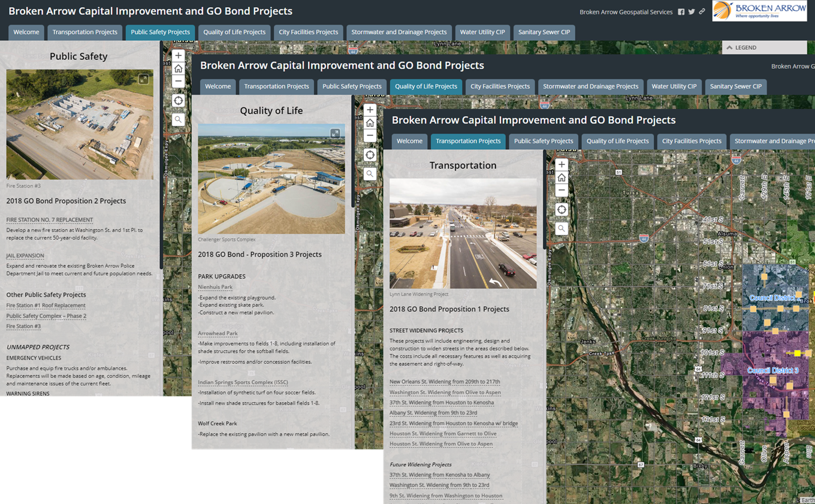Open 23rd St. Widening Houston to Kenosha w/ bridge
This screenshot has height=504, width=815.
(454, 423)
